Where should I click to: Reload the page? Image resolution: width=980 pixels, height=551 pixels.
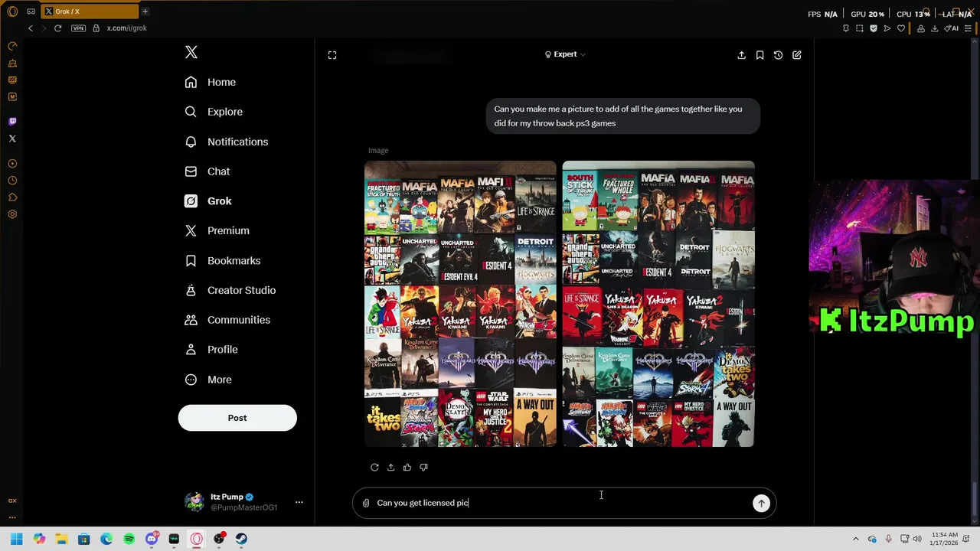pyautogui.click(x=57, y=28)
